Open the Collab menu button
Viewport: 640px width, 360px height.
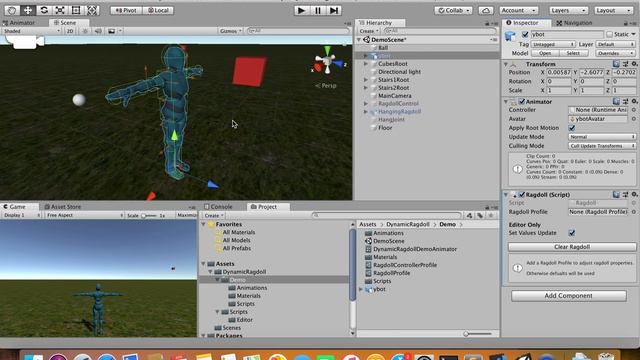click(453, 10)
